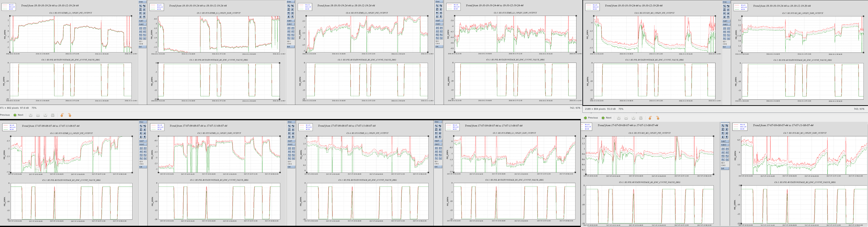
Task: Rotate image left in the 97.6 kB viewer
Action: click(62, 115)
